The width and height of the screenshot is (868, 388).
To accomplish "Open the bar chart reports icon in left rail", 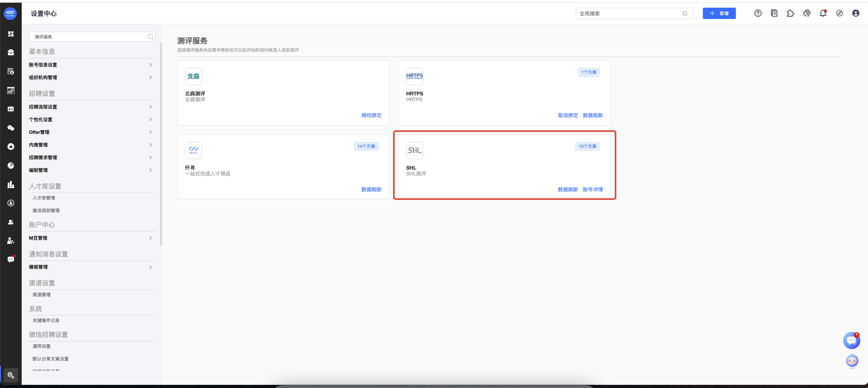I will point(11,185).
